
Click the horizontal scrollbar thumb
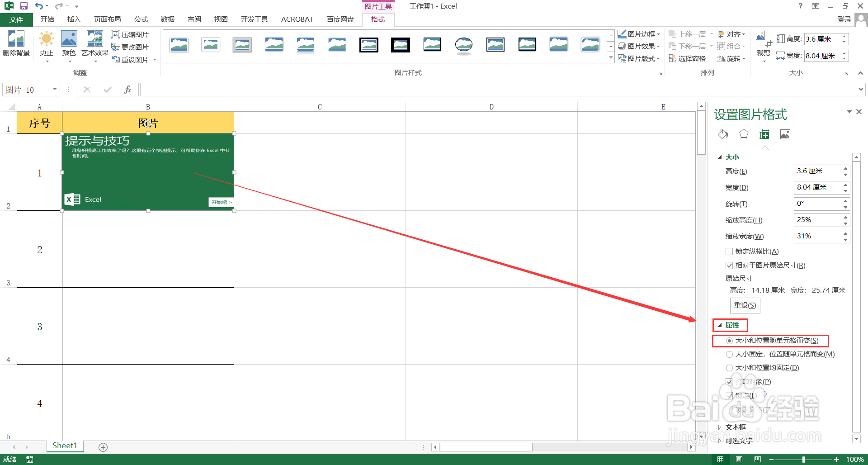pyautogui.click(x=486, y=447)
